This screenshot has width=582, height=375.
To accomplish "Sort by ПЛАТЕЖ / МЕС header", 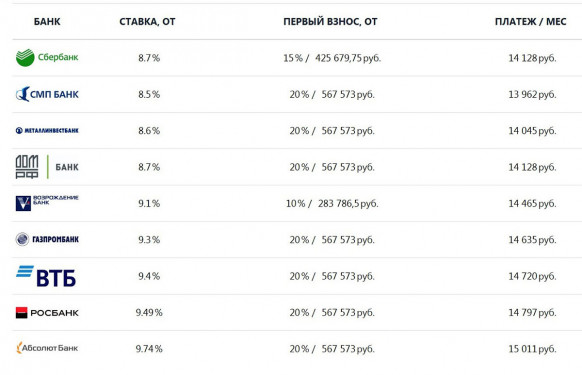I will pyautogui.click(x=530, y=22).
